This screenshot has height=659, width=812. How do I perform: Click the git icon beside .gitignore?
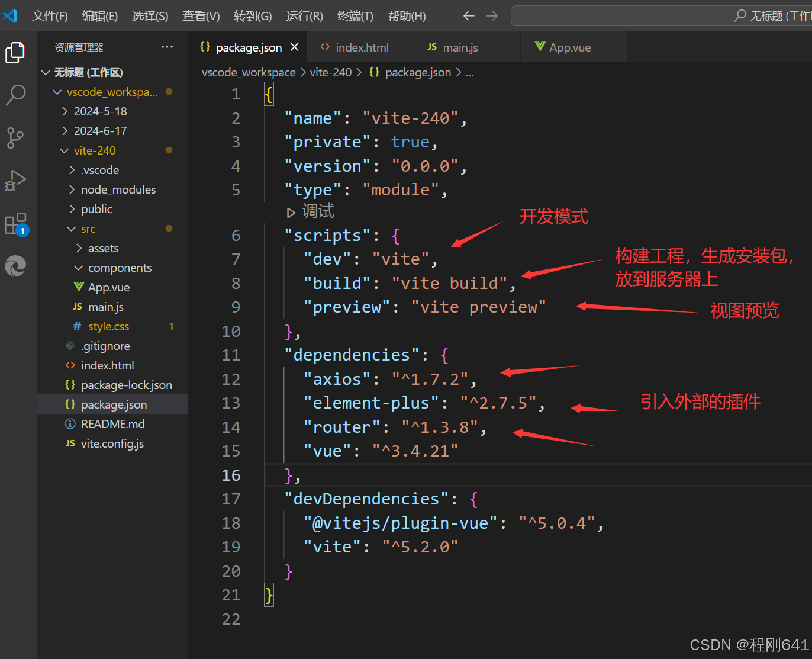tap(70, 346)
